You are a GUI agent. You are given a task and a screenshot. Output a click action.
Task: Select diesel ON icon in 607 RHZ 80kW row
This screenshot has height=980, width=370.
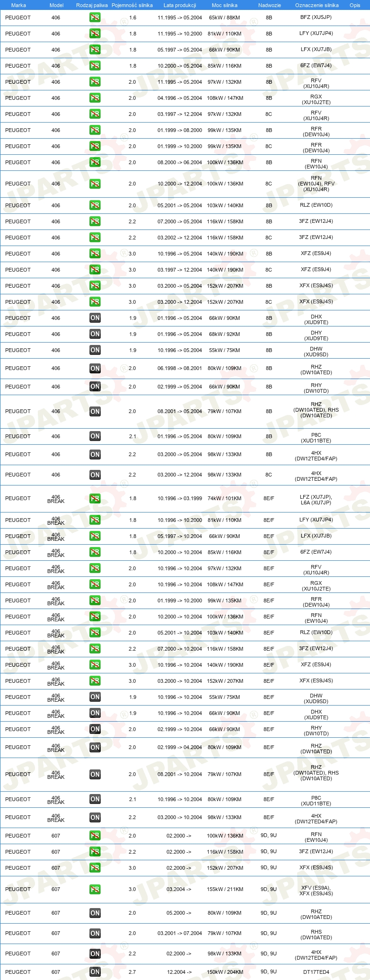point(95,913)
